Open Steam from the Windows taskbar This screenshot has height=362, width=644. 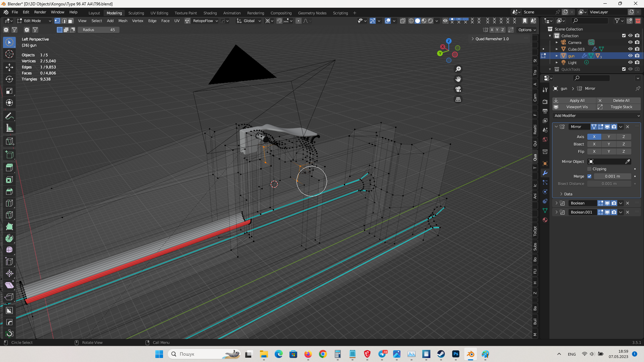pos(441,354)
